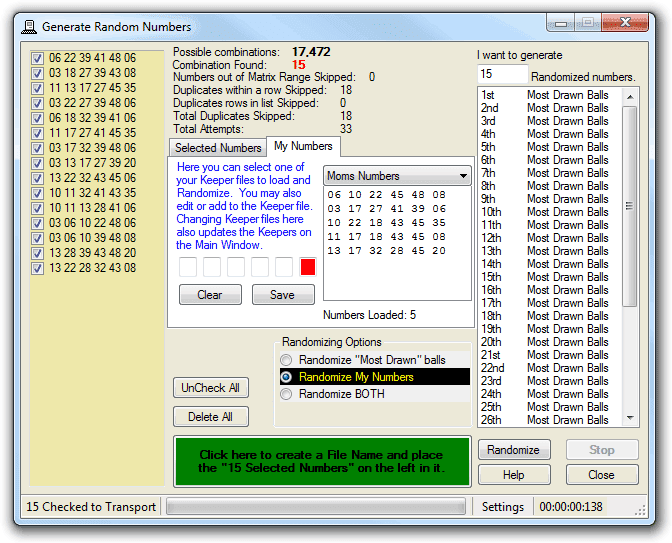Click the ball list scrollbar up arrow
Viewport: 672px width, 543px height.
[630, 97]
